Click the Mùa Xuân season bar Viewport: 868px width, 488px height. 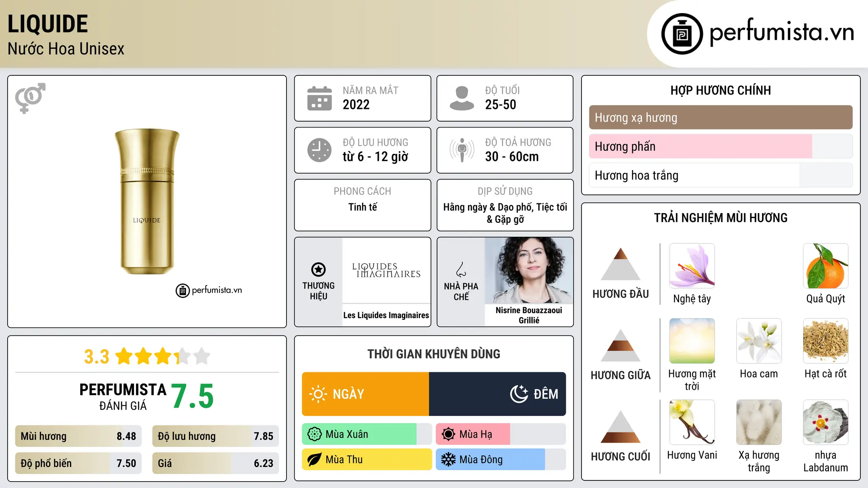(367, 434)
